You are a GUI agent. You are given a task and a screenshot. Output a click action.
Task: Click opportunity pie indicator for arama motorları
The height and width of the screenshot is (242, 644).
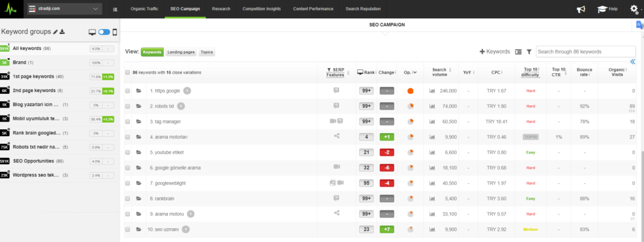point(410,137)
